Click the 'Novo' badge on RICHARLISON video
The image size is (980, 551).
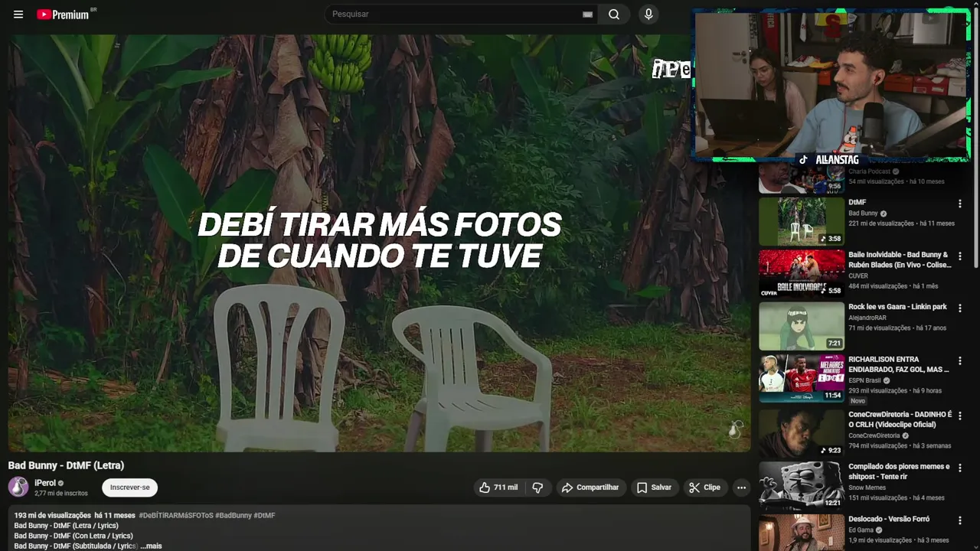857,401
